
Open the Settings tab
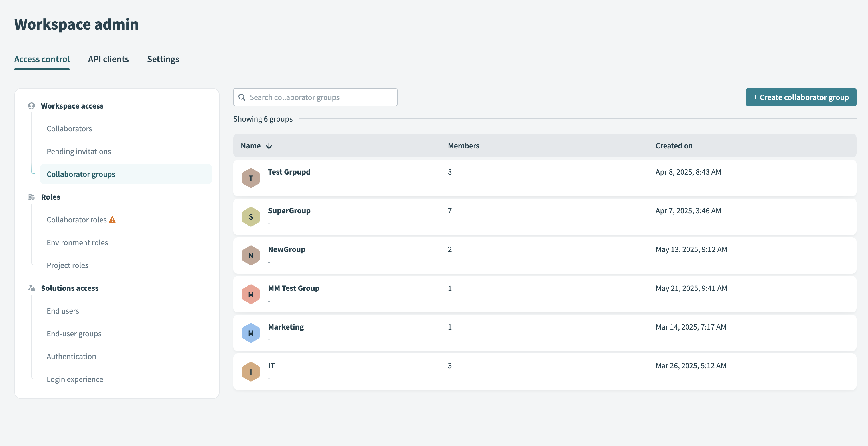pos(163,59)
